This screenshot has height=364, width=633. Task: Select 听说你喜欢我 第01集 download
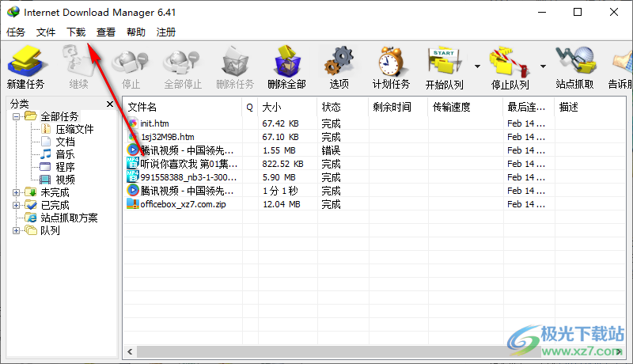pyautogui.click(x=374, y=164)
